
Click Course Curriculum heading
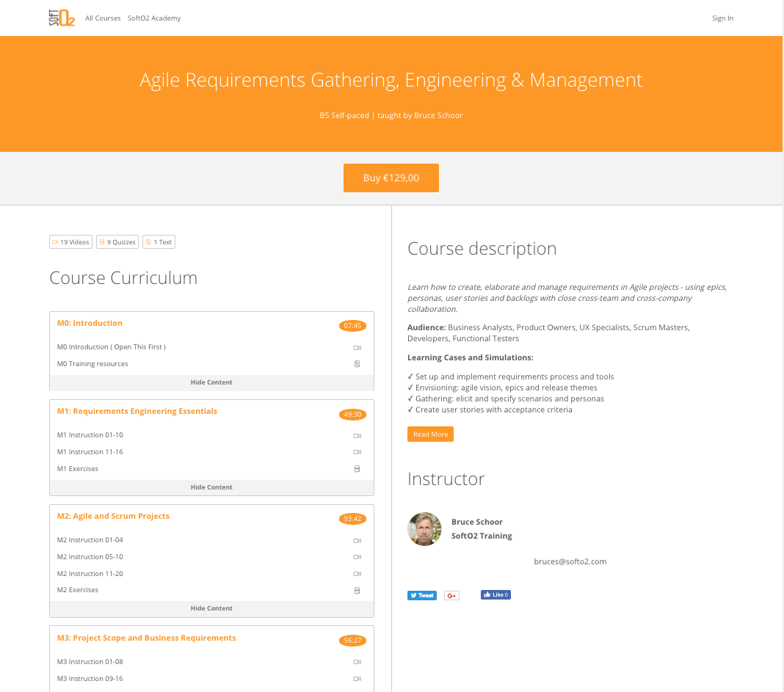[x=123, y=278]
